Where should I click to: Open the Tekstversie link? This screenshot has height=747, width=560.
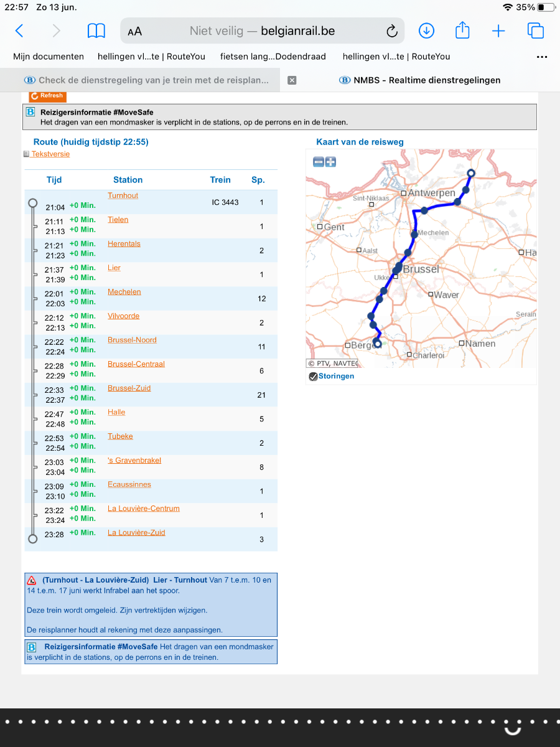pyautogui.click(x=50, y=154)
